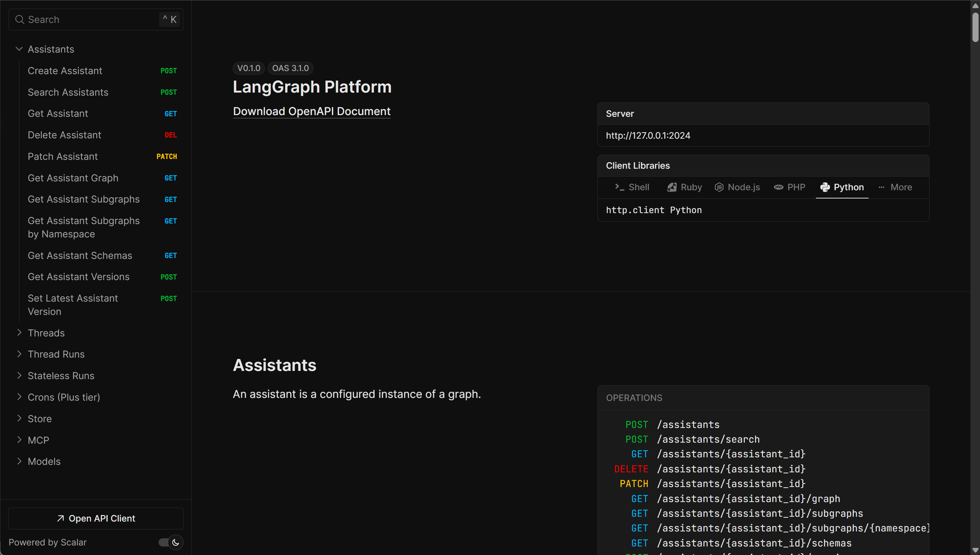This screenshot has height=555, width=980.
Task: Go to Delete Assistant endpoint
Action: coord(102,135)
